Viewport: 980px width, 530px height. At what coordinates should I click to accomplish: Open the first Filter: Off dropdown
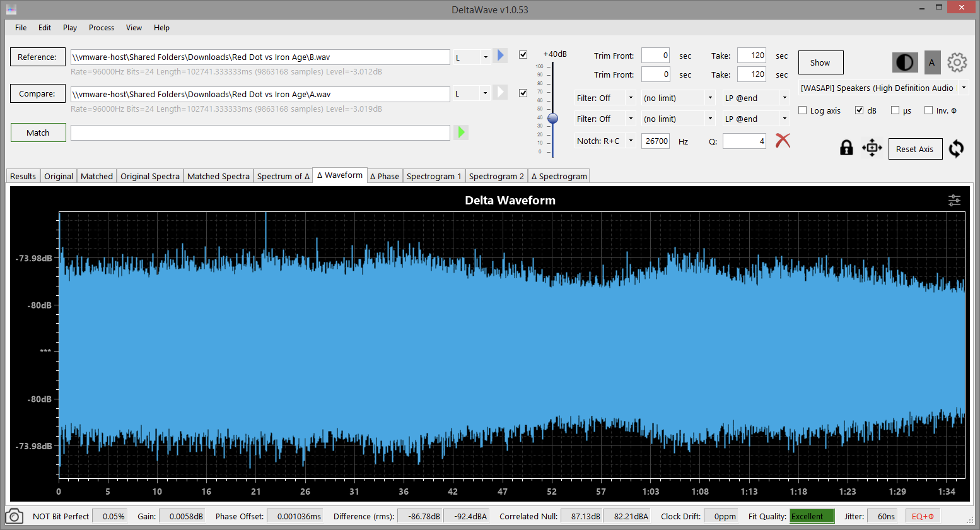tap(605, 98)
